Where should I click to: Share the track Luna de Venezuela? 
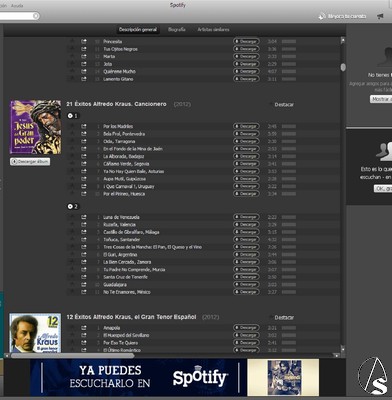[x=84, y=217]
